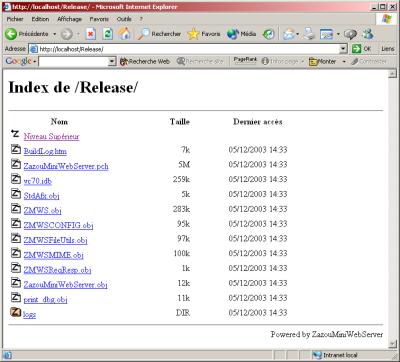The width and height of the screenshot is (400, 362).
Task: Open the Précédente history dropdown arrow
Action: pyautogui.click(x=54, y=34)
